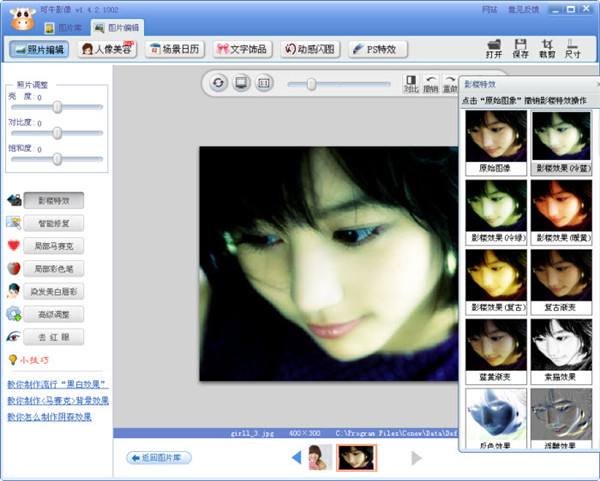Click the 对比 (Compare) icon

pyautogui.click(x=410, y=83)
